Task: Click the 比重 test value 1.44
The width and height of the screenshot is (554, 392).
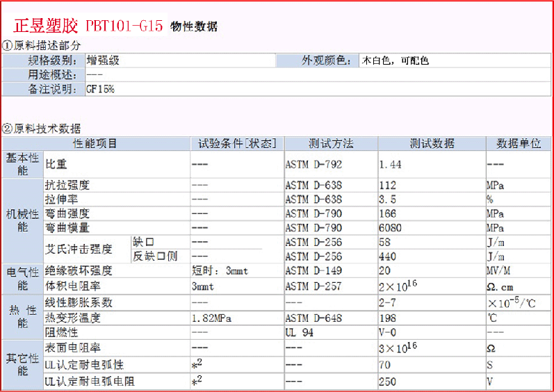Action: 390,165
